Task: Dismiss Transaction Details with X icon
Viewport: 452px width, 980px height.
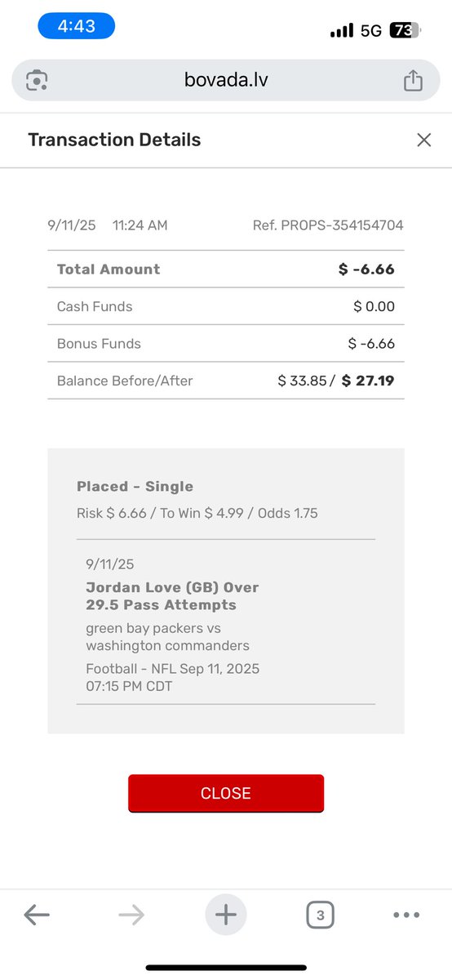Action: click(x=423, y=140)
